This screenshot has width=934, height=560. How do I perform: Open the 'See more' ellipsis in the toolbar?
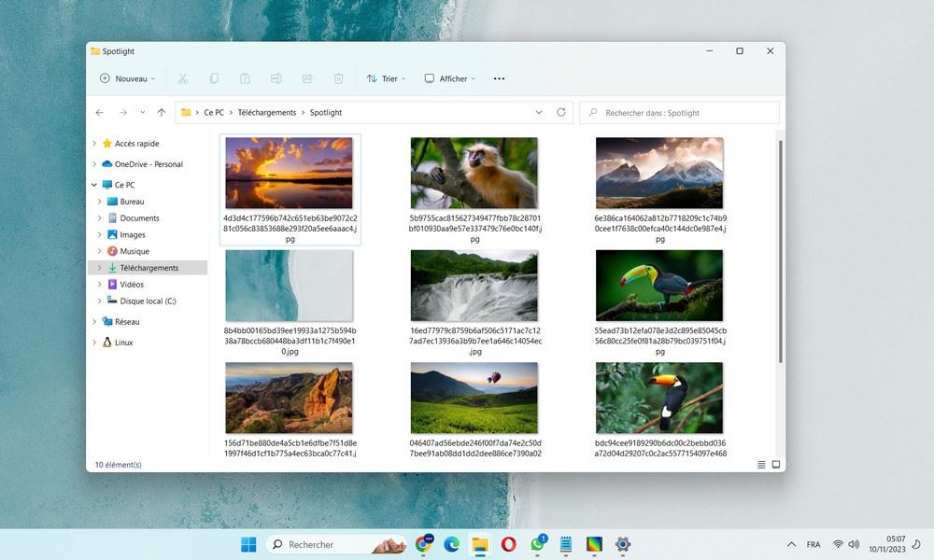tap(499, 78)
